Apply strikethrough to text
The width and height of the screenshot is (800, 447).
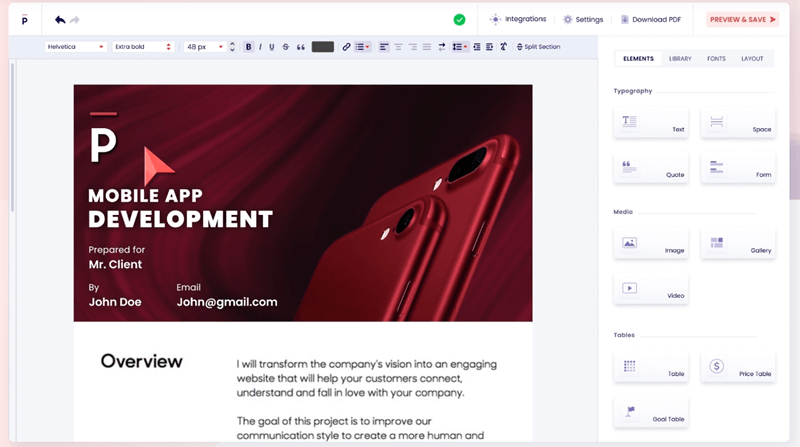[286, 47]
